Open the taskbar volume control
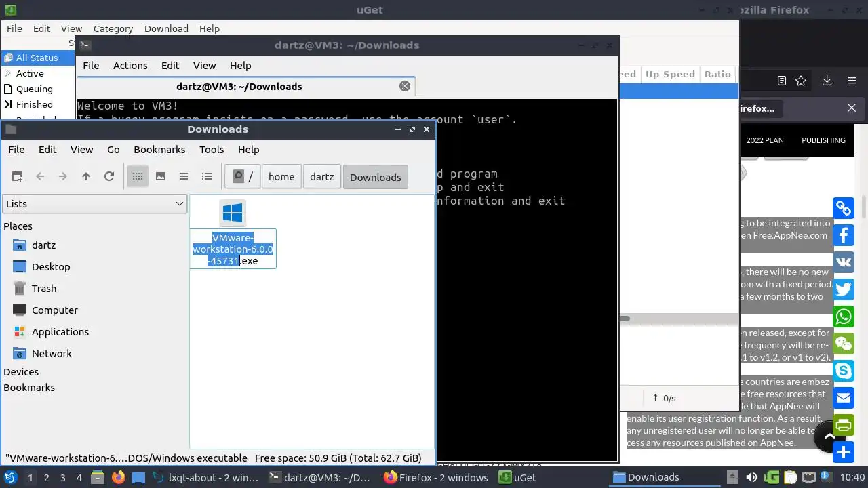Screen dimensions: 868x488 (751, 477)
